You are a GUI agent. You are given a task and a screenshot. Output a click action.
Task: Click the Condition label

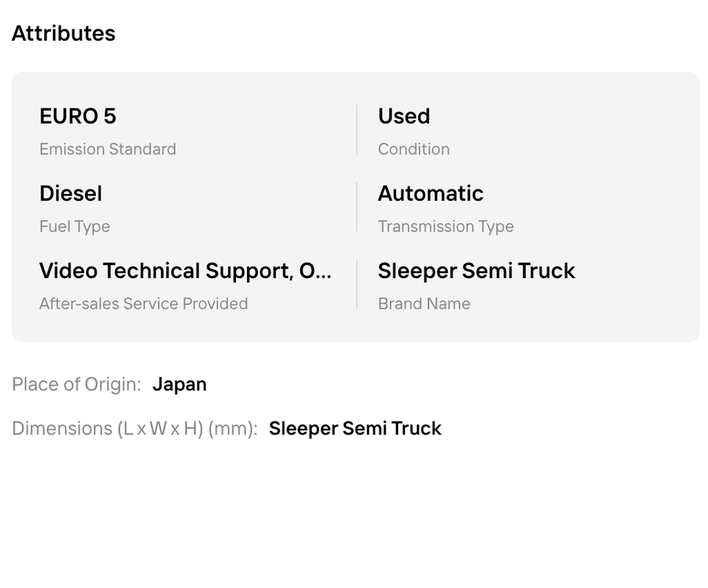click(x=414, y=149)
